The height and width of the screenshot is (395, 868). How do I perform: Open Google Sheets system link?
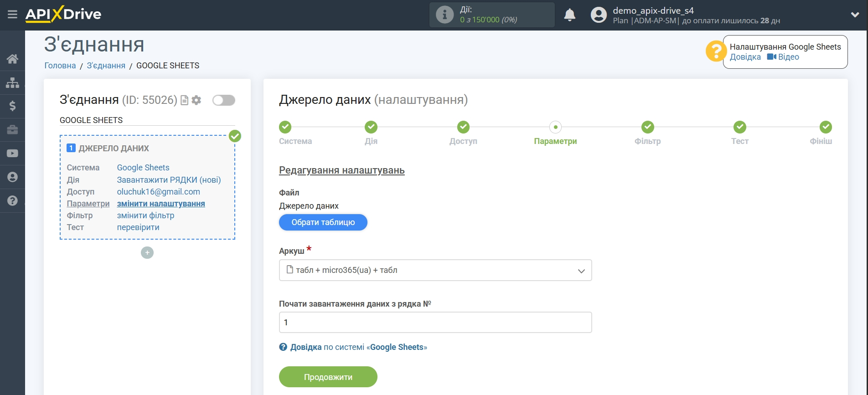(143, 168)
